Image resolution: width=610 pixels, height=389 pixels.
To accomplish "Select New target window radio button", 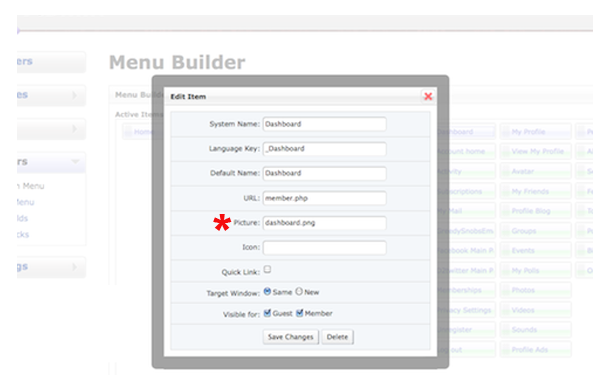I will 299,291.
